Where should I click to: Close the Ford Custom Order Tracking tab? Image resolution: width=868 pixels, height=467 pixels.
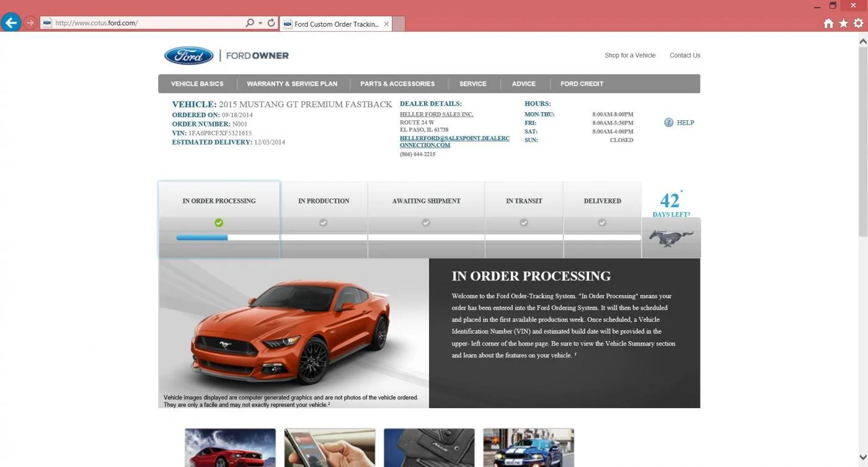pos(386,24)
